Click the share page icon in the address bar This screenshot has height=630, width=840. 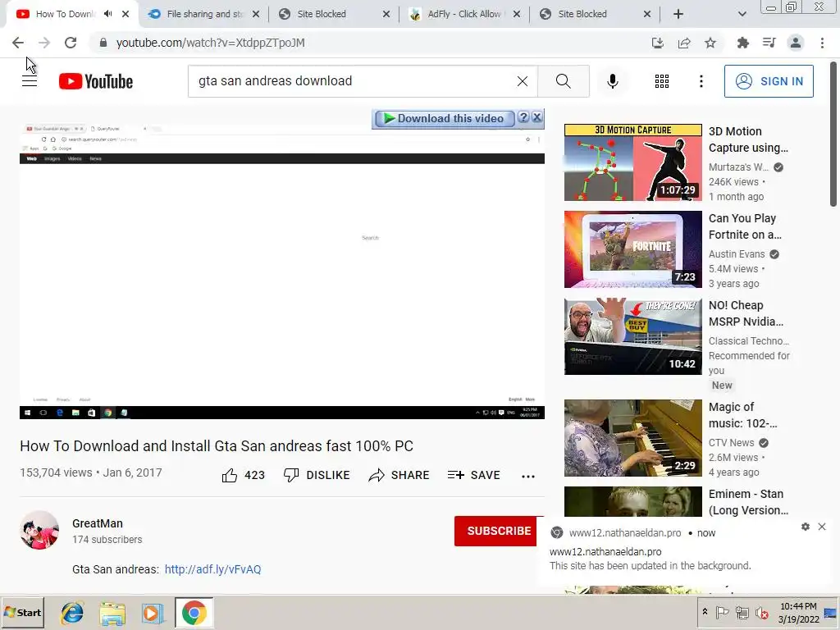point(684,43)
